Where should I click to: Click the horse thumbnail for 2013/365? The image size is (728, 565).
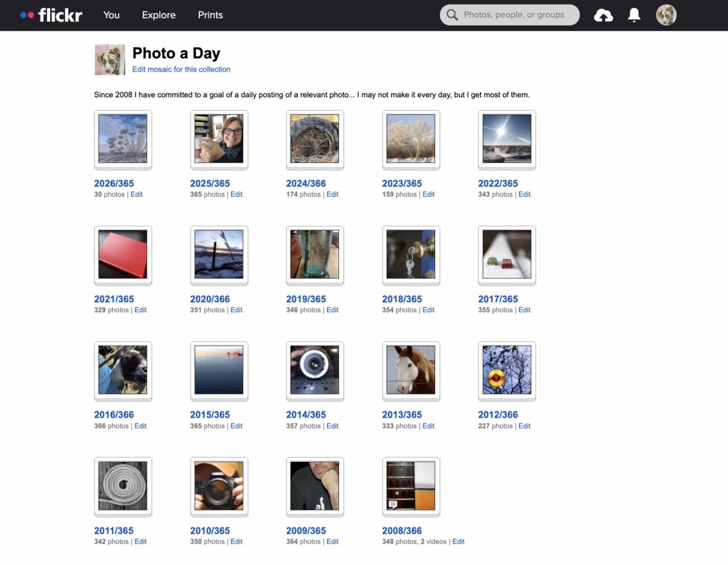point(411,369)
